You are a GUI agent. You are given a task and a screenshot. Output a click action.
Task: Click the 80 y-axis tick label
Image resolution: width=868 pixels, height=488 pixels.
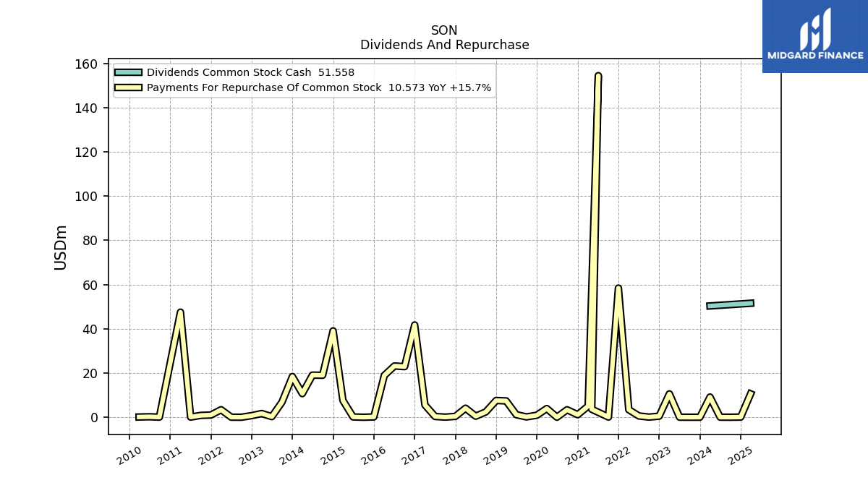pyautogui.click(x=90, y=240)
